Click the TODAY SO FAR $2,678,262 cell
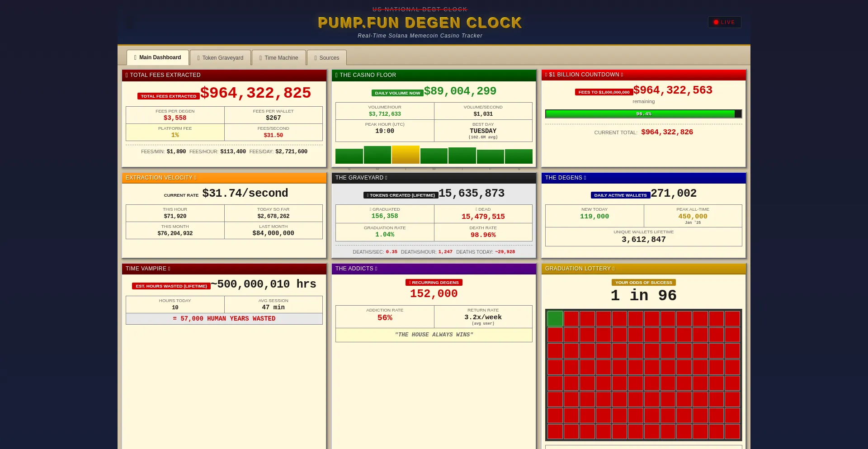Viewport: 868px width, 449px height. coord(274,213)
